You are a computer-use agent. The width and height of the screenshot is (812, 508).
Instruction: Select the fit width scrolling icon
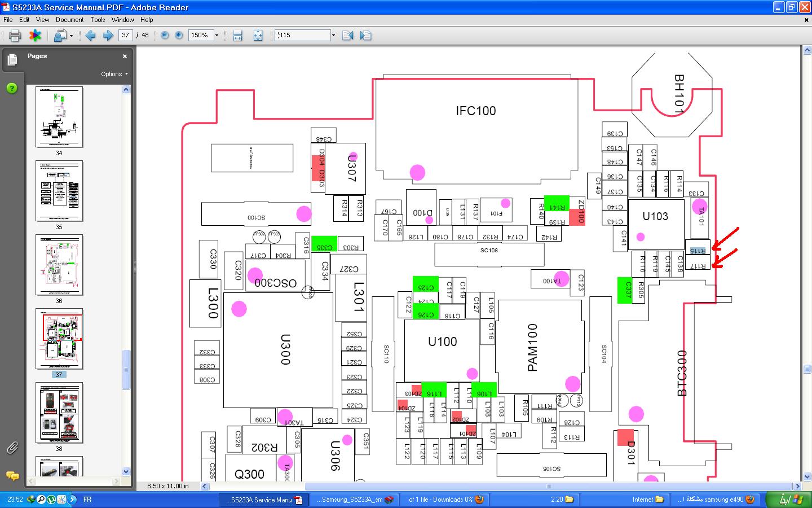(x=237, y=35)
